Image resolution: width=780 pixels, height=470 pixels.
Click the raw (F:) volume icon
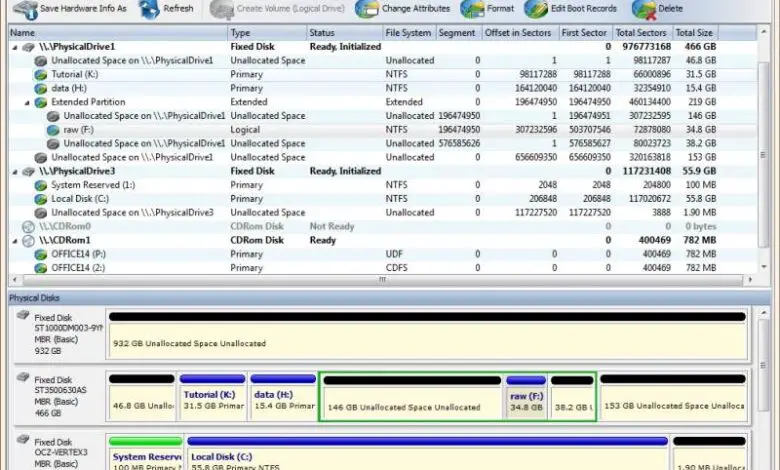click(53, 130)
